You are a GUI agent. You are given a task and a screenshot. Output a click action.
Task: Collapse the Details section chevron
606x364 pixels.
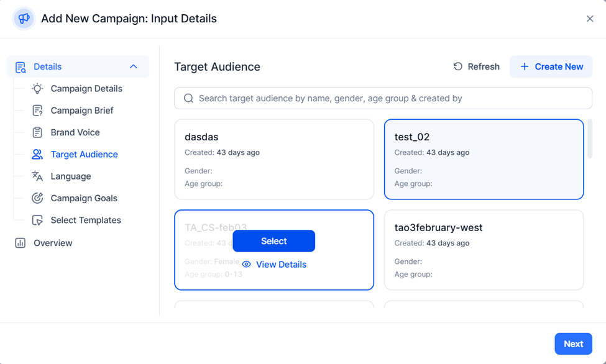[134, 66]
